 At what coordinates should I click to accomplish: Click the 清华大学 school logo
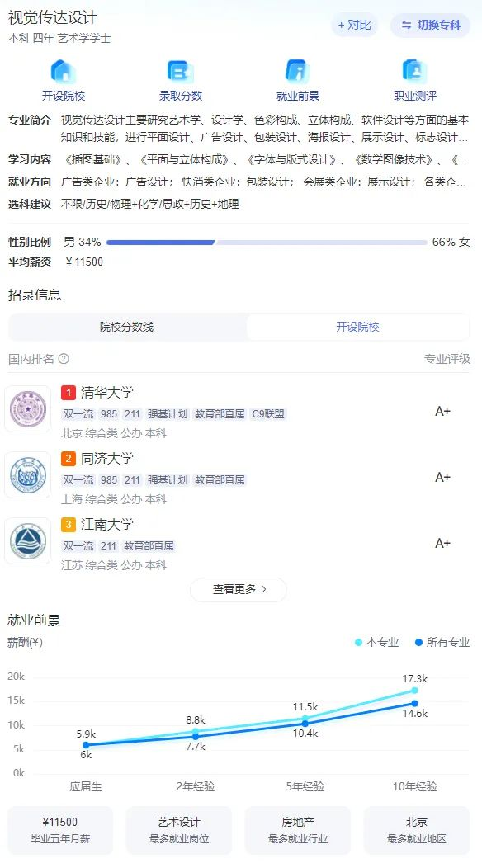pyautogui.click(x=28, y=409)
